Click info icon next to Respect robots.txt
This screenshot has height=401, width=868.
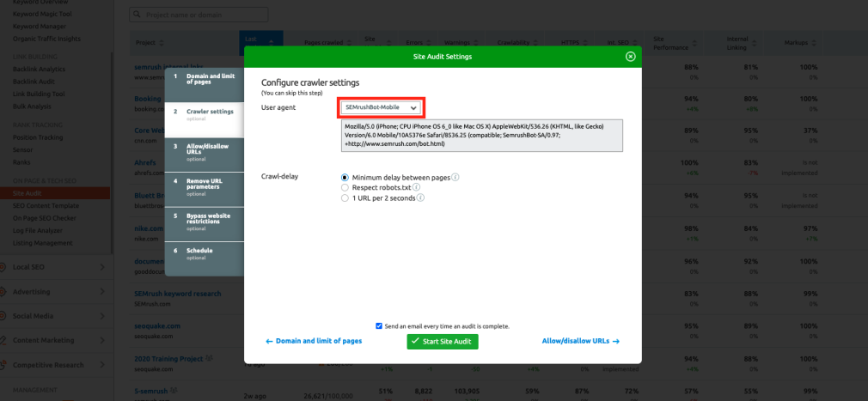[x=416, y=187]
